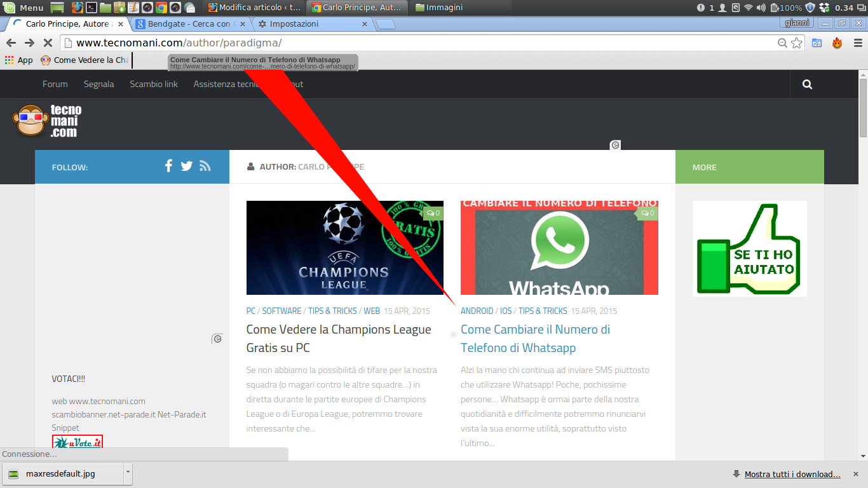This screenshot has width=868, height=488.
Task: Open the SOFTWARE category link
Action: pyautogui.click(x=281, y=311)
